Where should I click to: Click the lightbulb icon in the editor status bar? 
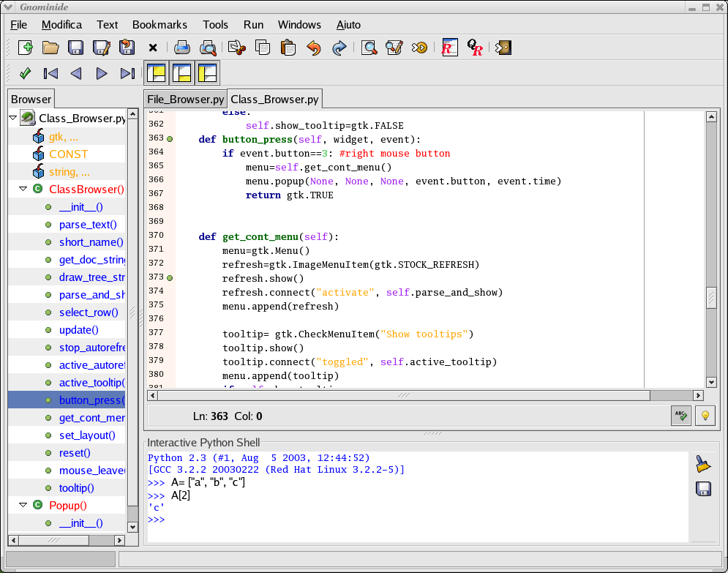click(705, 416)
